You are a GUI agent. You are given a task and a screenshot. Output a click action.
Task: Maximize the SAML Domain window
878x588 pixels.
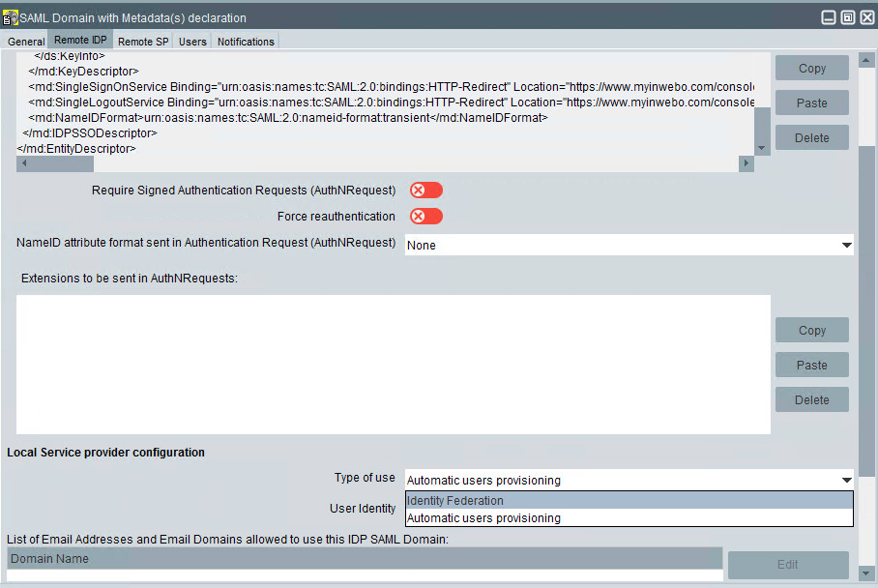tap(848, 17)
